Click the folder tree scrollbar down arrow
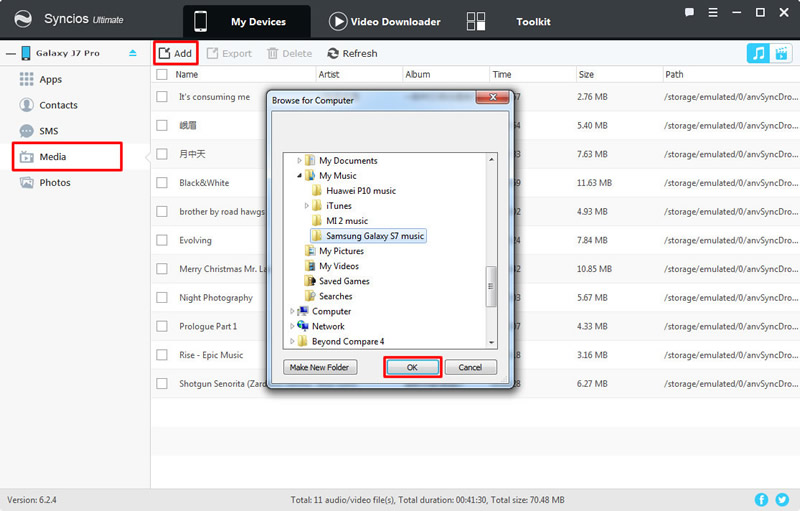Viewport: 800px width, 511px height. (x=491, y=342)
